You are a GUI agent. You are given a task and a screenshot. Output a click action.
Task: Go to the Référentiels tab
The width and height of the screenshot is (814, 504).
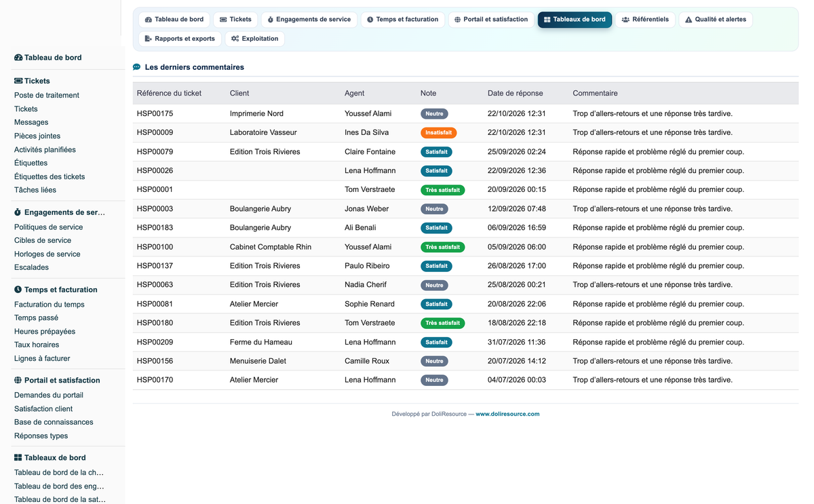point(645,20)
